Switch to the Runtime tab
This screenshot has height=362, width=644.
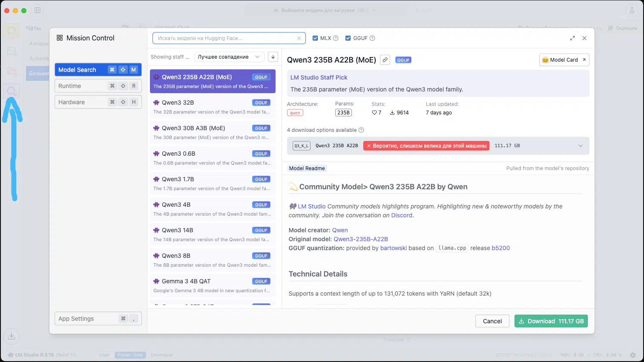[98, 86]
